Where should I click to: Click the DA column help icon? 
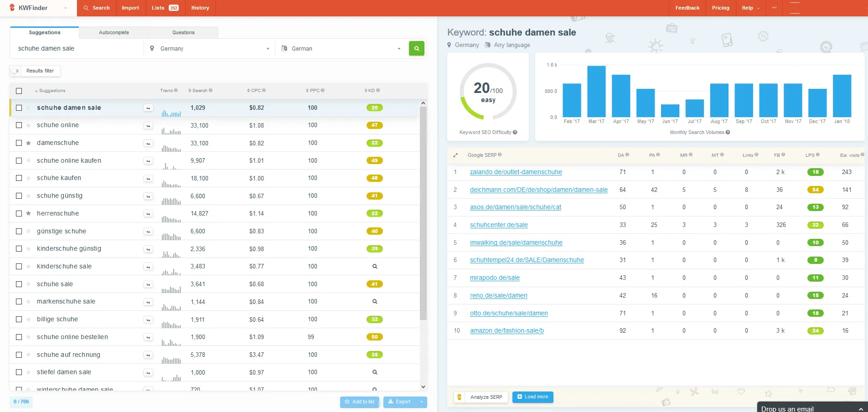(x=627, y=155)
